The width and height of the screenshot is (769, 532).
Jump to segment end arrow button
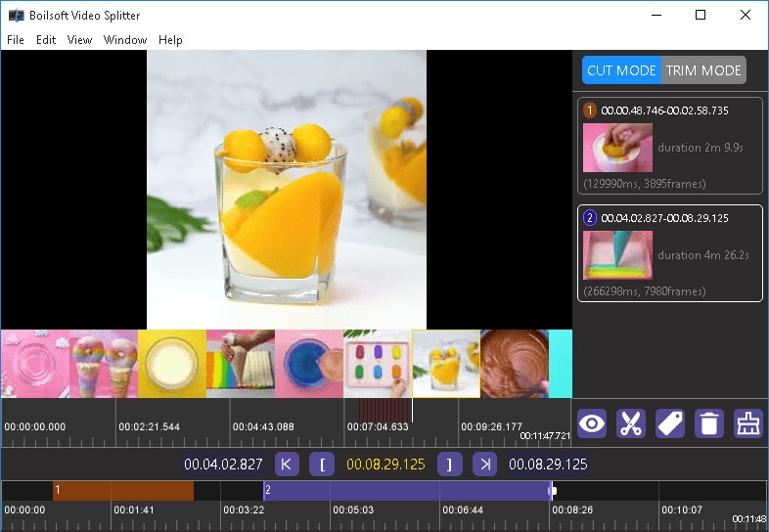485,464
